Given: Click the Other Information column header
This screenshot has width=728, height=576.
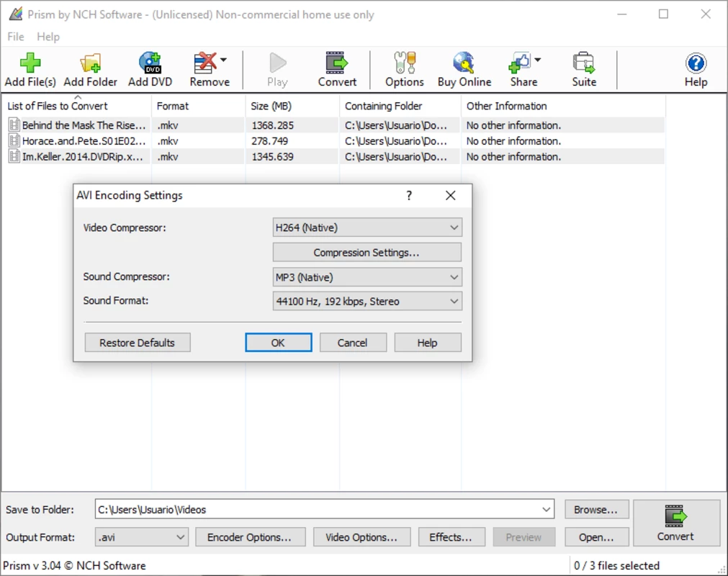Looking at the screenshot, I should click(563, 106).
